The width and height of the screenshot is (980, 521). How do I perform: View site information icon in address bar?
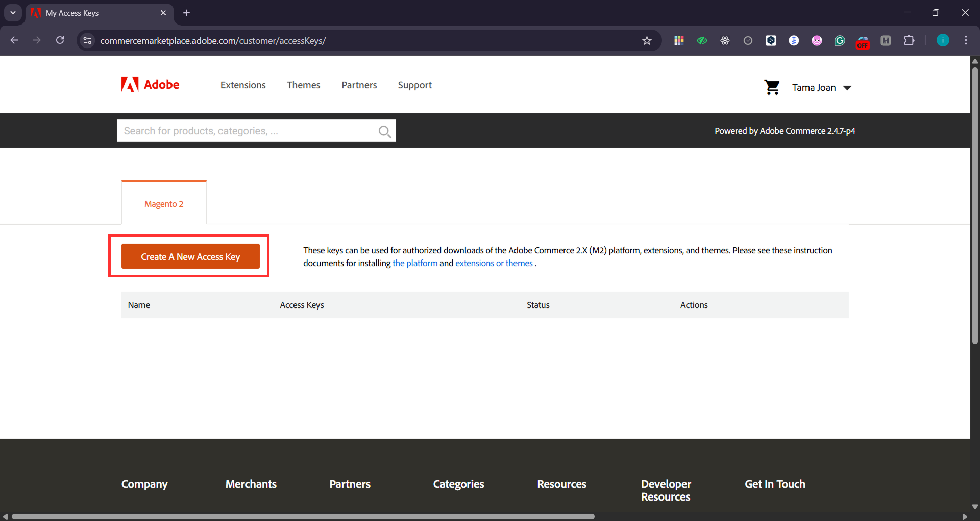pyautogui.click(x=88, y=40)
